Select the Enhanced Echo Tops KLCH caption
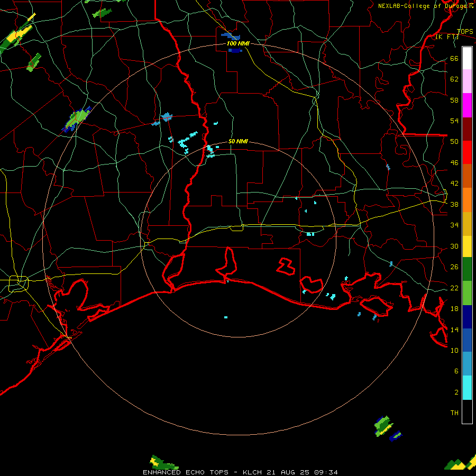The image size is (476, 476). pos(240,472)
